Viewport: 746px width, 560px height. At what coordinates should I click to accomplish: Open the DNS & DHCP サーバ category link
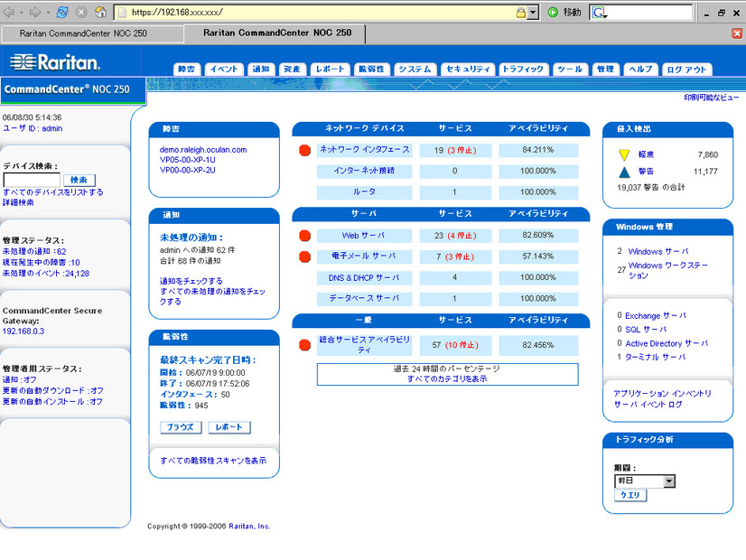(x=364, y=277)
